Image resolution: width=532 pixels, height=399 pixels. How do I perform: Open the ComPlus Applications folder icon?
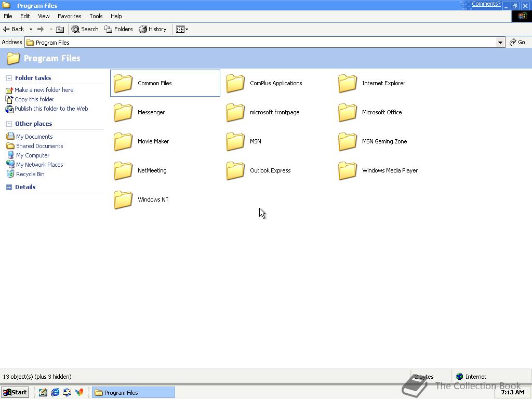(235, 83)
